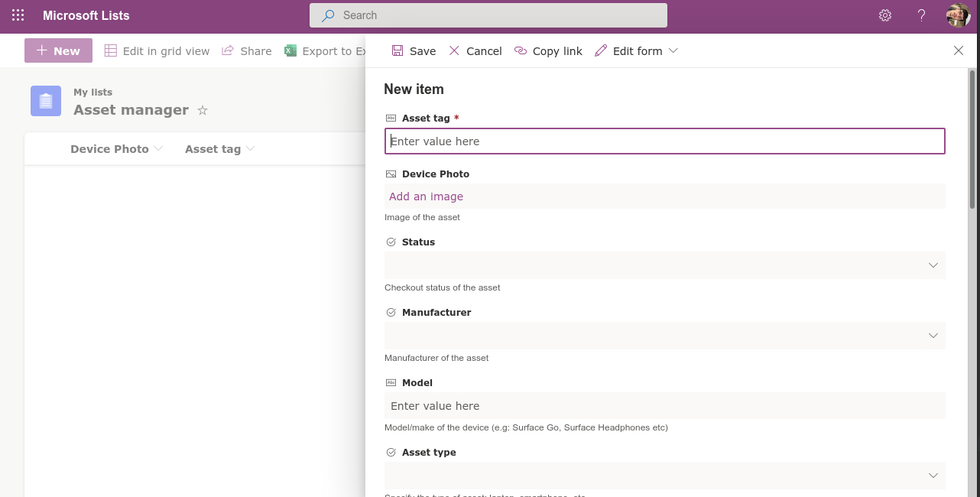The height and width of the screenshot is (497, 980).
Task: Open the Settings gear icon
Action: 885,15
